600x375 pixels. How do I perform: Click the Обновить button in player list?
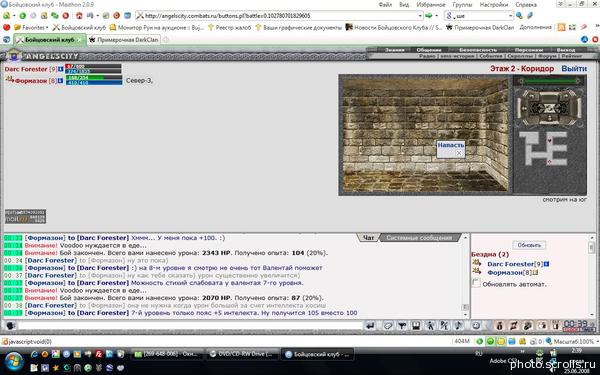[529, 245]
